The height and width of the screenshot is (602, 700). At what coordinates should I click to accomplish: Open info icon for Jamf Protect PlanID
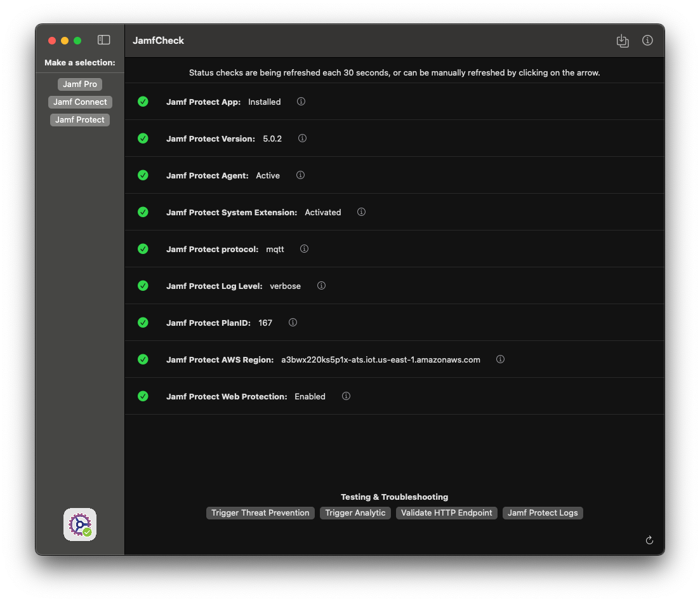tap(293, 323)
